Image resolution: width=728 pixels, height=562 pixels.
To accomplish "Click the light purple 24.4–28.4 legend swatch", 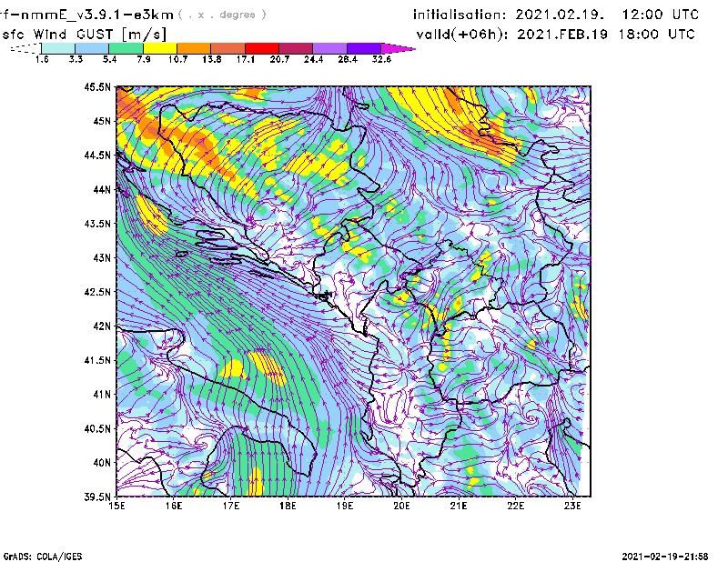I will click(330, 48).
